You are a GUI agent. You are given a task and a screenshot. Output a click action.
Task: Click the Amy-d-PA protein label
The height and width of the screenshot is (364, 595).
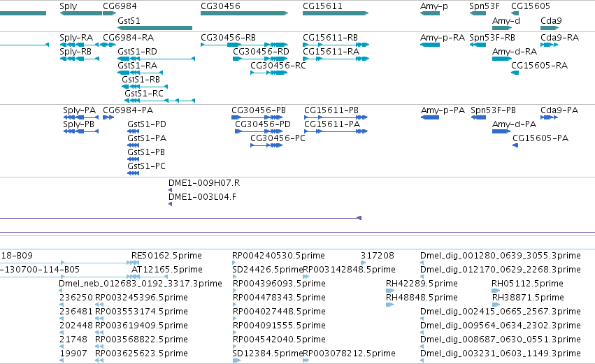(x=514, y=124)
